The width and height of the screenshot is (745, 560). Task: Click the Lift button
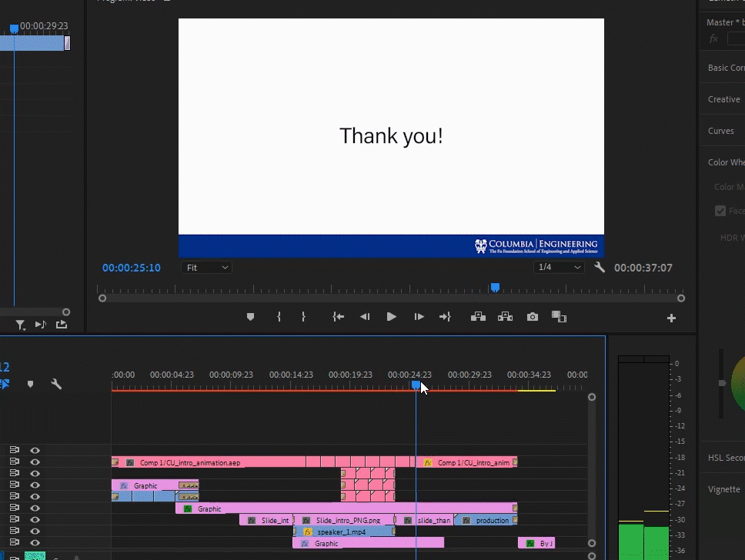click(478, 317)
